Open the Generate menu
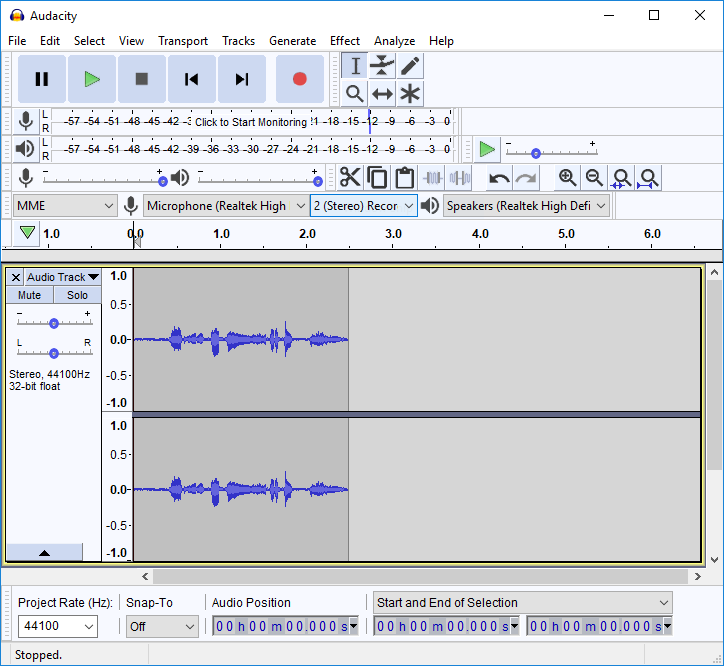The width and height of the screenshot is (724, 666). [293, 41]
